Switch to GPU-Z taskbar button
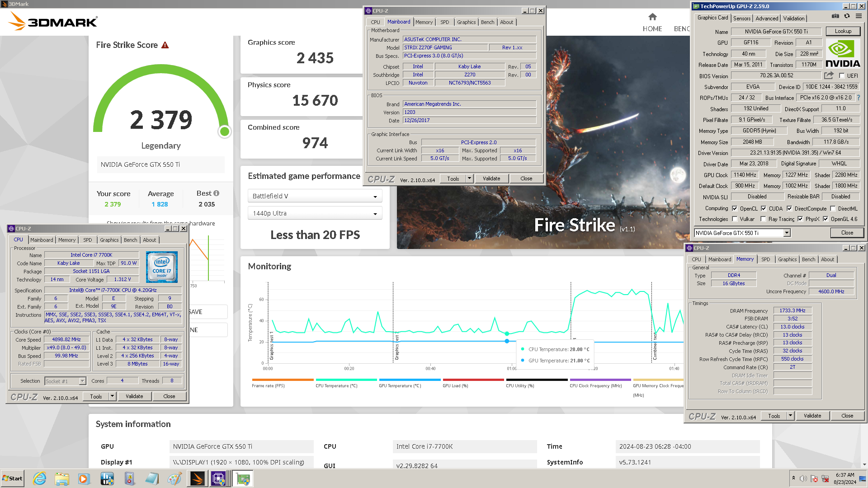 point(243,479)
